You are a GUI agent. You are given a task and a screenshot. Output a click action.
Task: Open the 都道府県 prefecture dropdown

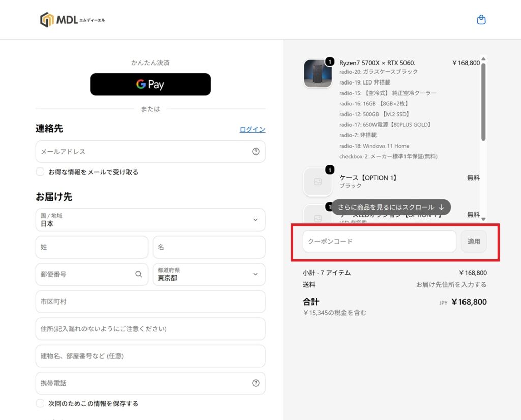pos(209,274)
